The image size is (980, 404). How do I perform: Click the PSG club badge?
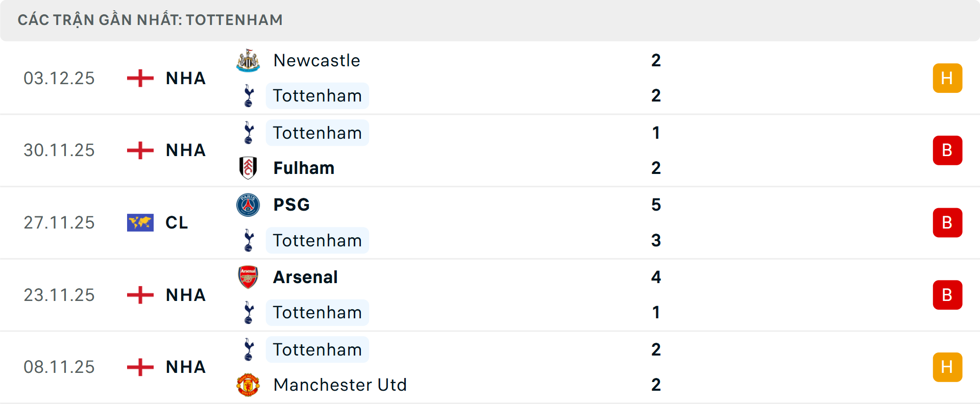click(x=248, y=205)
